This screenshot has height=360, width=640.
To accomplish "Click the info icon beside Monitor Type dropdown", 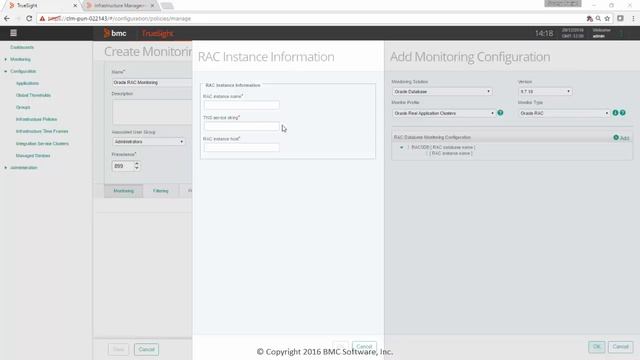I will (615, 113).
